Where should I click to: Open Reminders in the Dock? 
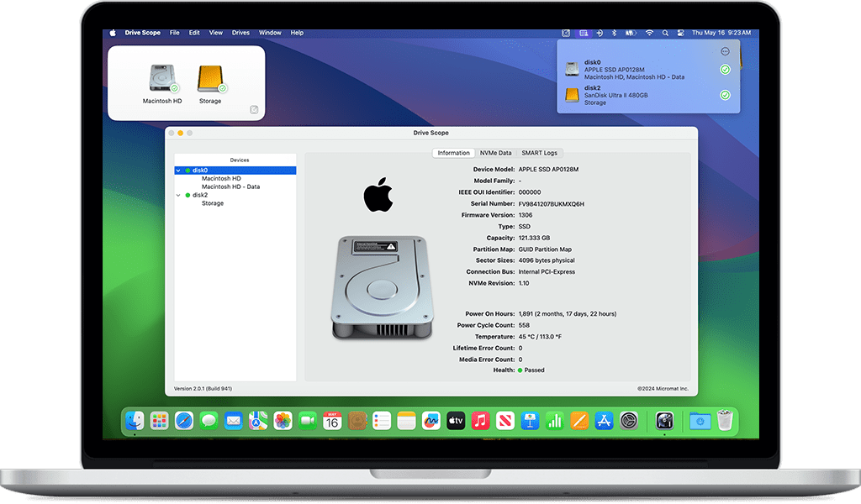382,421
